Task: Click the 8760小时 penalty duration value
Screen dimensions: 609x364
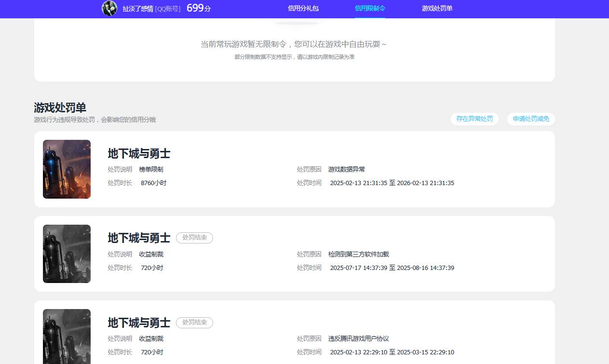Action: point(153,183)
